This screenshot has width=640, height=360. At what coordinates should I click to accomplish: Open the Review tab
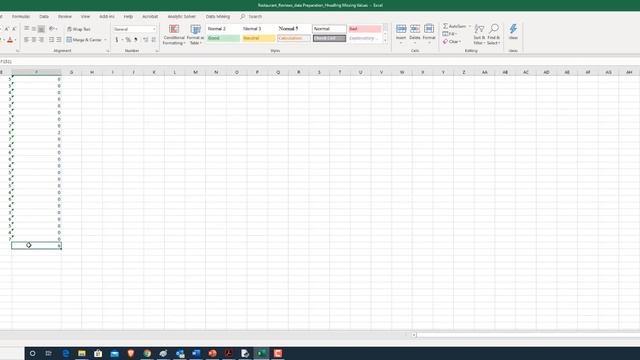64,17
